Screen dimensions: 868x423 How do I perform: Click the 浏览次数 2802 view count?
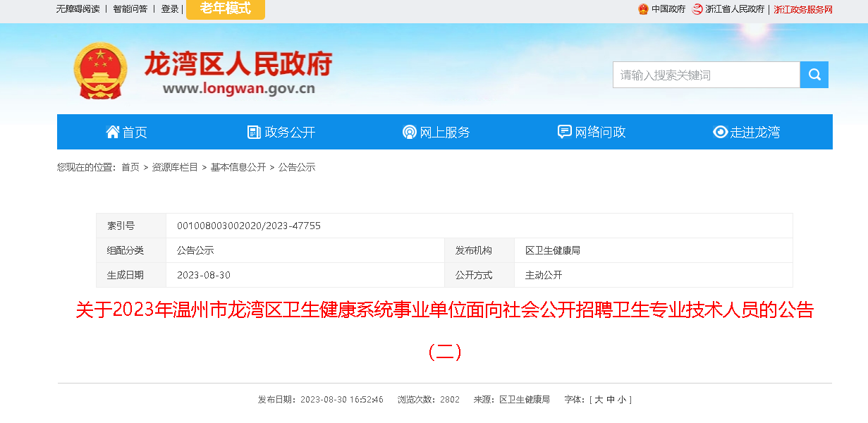click(429, 400)
